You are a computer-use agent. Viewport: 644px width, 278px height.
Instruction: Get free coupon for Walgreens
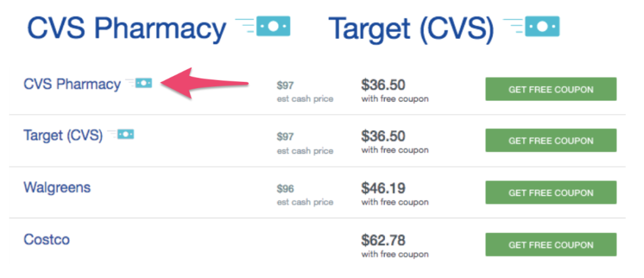click(x=551, y=192)
